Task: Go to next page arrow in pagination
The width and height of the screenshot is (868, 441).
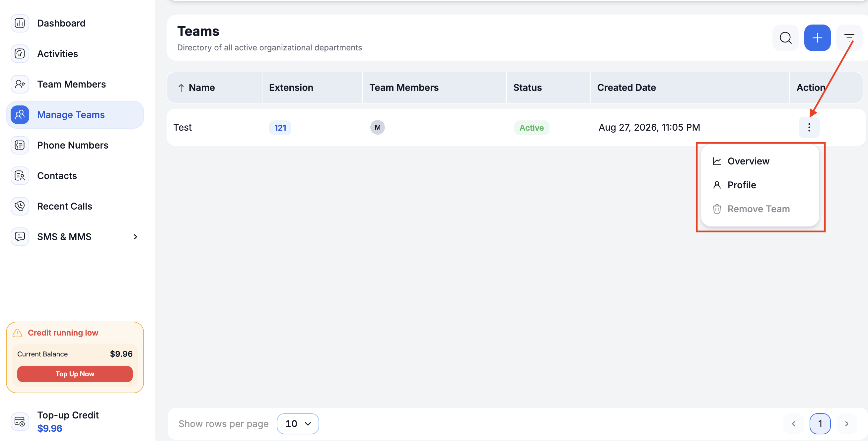Action: [846, 424]
